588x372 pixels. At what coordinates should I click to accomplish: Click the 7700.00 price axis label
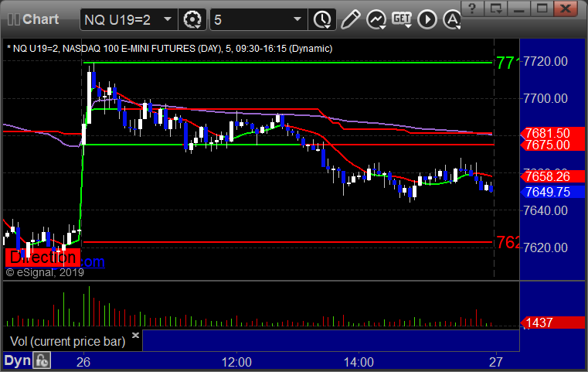coord(546,98)
